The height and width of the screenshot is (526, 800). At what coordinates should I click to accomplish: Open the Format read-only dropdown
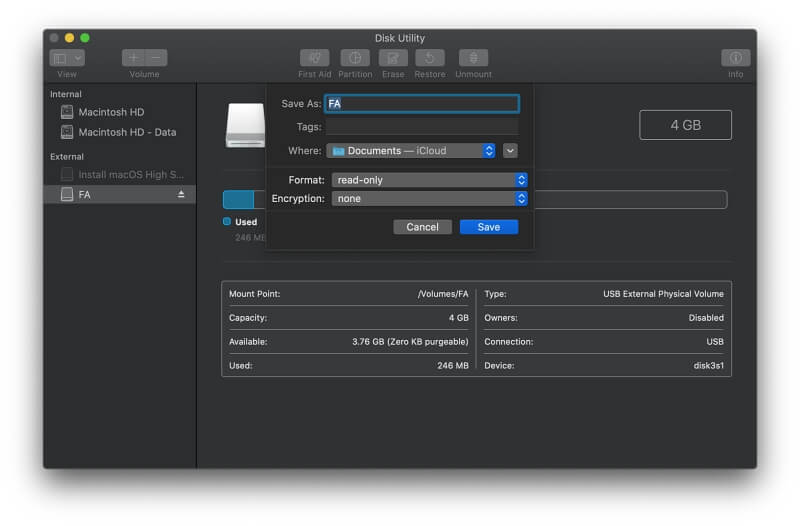click(x=430, y=180)
